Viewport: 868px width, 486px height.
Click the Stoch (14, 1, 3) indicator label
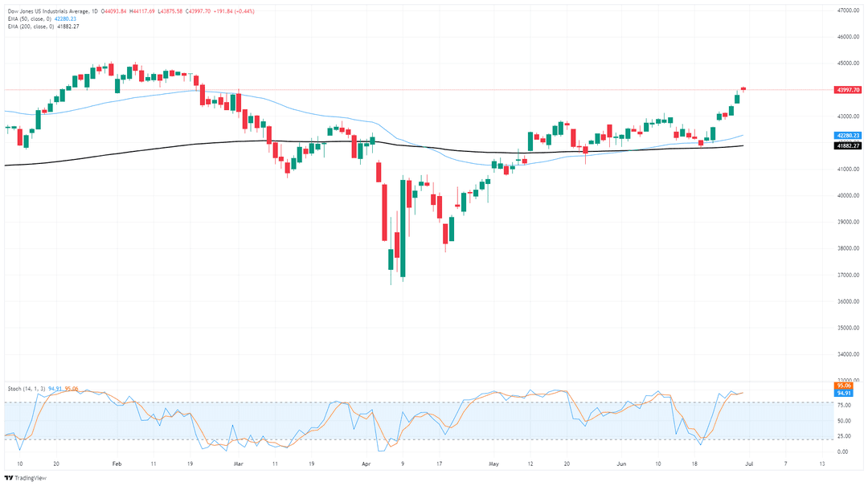point(27,389)
